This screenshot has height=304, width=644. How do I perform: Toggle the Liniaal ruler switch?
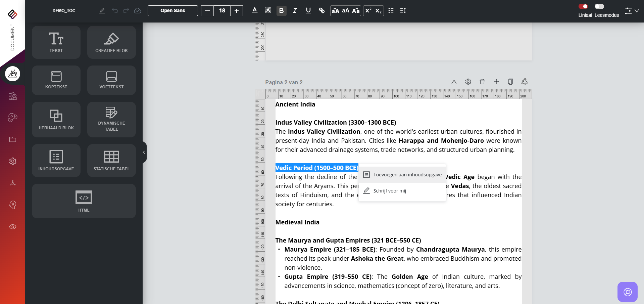click(583, 6)
